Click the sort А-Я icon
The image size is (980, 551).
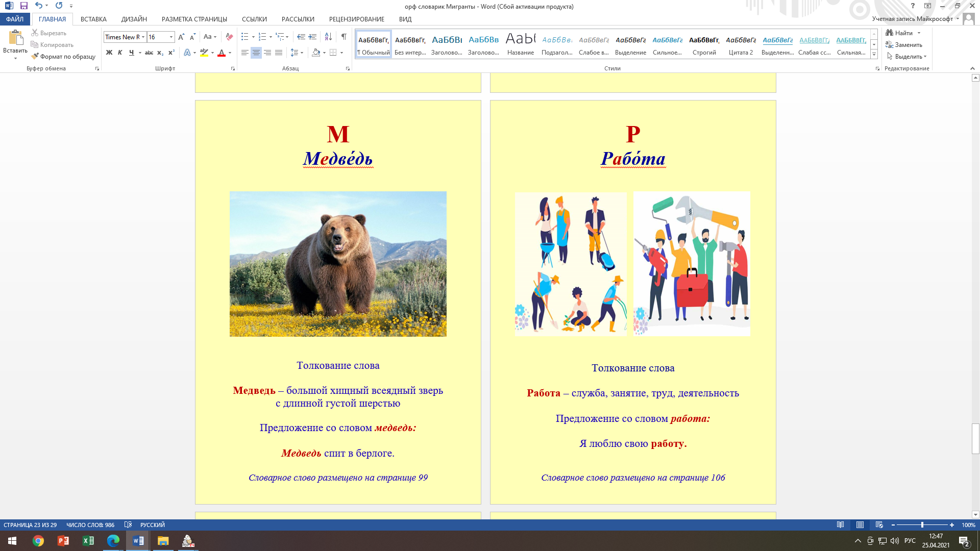(x=328, y=37)
